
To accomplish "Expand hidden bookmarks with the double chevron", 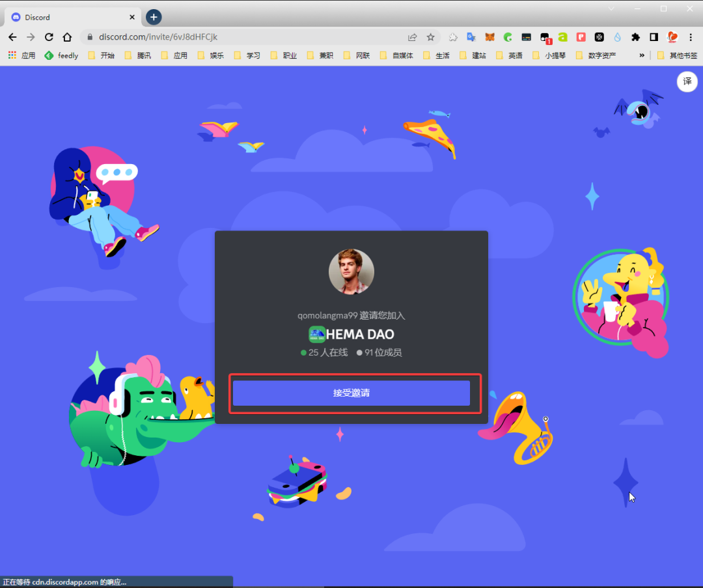I will (642, 55).
